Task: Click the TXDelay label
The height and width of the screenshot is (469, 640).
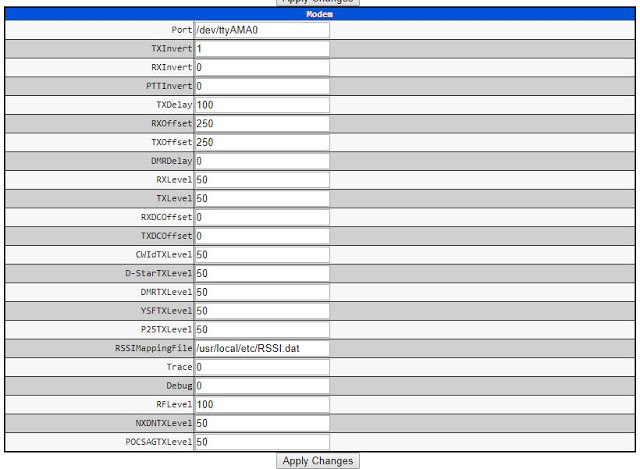Action: tap(174, 105)
